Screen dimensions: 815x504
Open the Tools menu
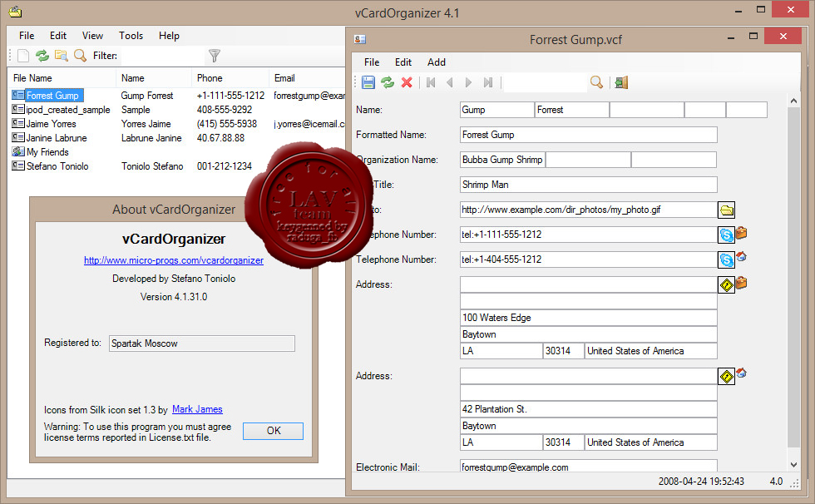click(131, 36)
